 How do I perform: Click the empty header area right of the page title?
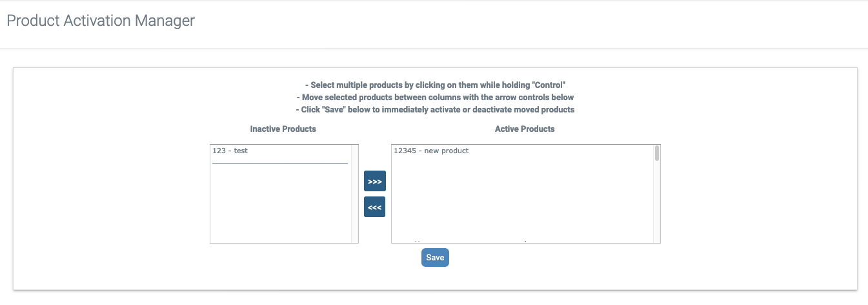pyautogui.click(x=516, y=21)
